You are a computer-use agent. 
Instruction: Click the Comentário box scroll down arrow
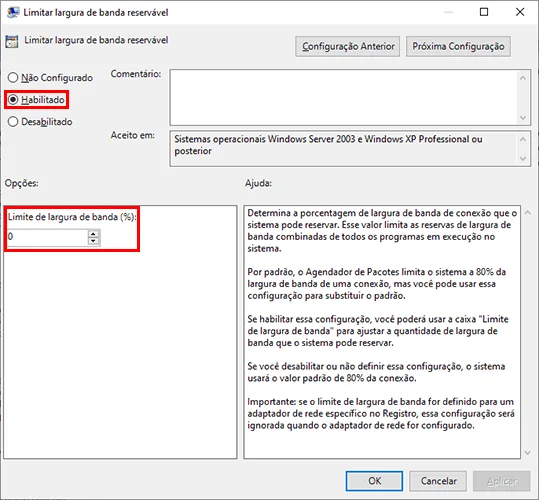coord(523,118)
